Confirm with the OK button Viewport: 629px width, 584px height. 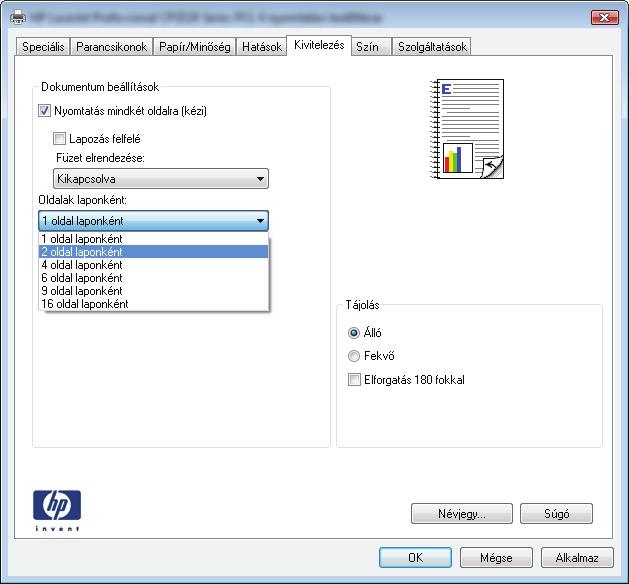[415, 558]
